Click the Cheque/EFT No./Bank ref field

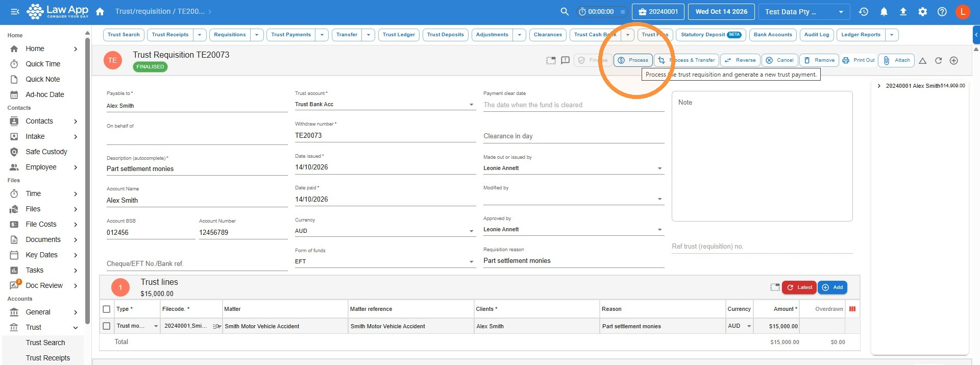197,264
